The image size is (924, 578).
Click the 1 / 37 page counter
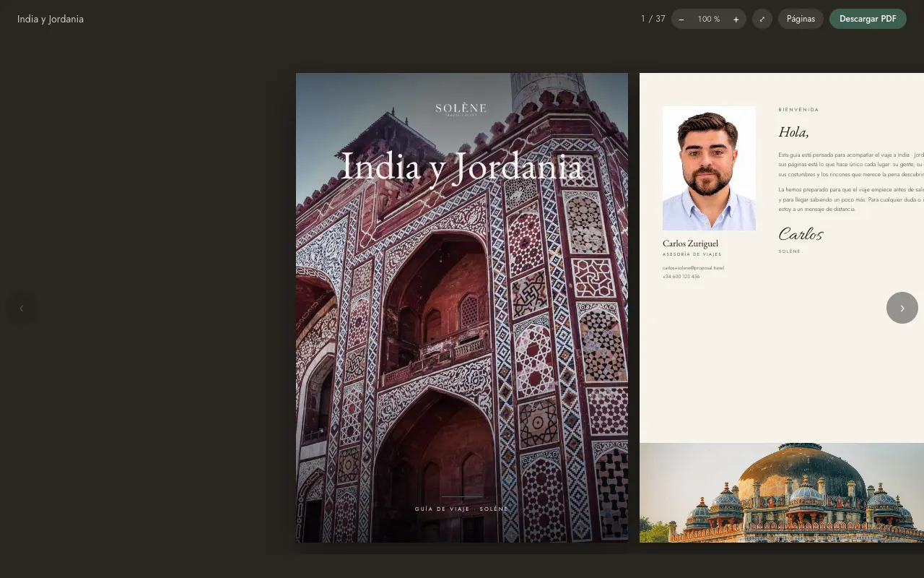pos(653,19)
